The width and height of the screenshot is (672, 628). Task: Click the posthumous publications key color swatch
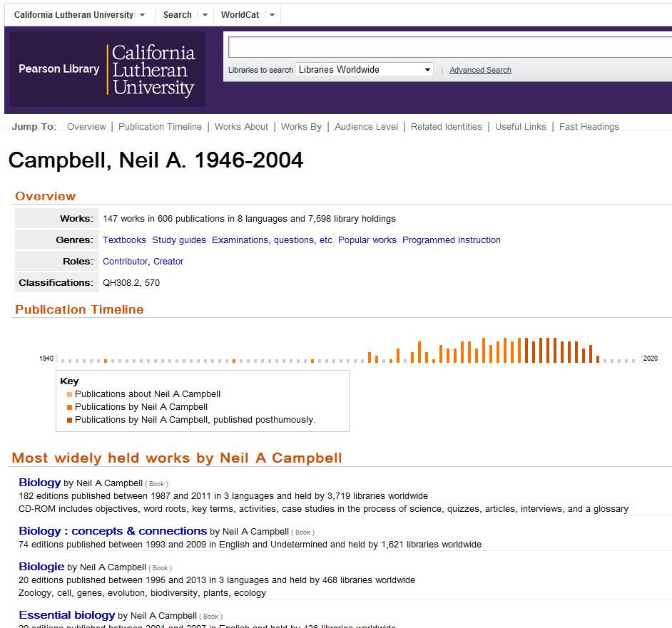click(69, 420)
